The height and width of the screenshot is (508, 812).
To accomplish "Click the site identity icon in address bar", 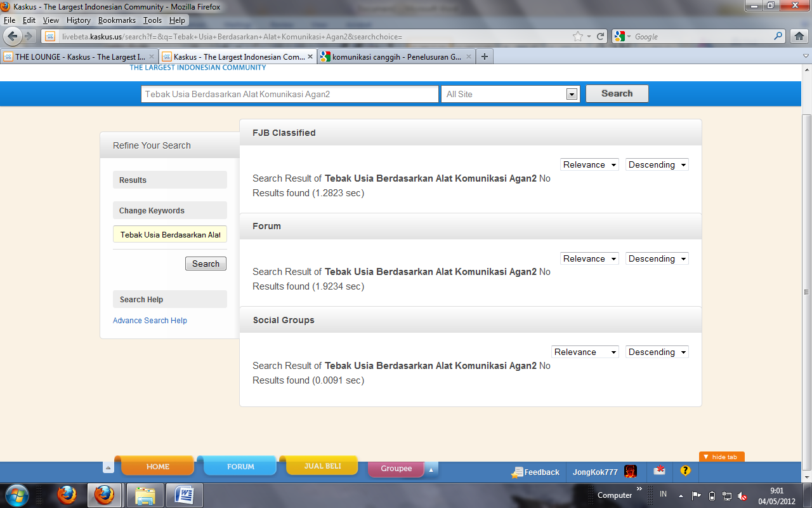I will click(x=50, y=36).
